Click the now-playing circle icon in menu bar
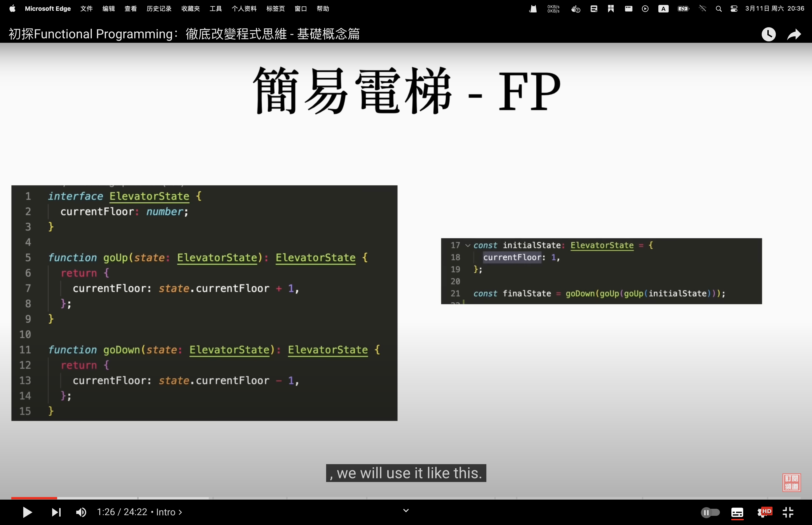This screenshot has height=525, width=812. 645,9
